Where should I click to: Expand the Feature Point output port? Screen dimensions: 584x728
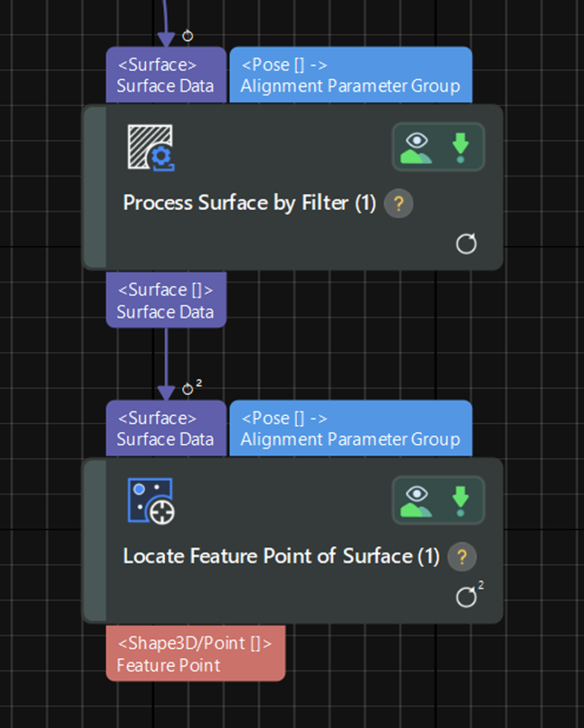(195, 654)
